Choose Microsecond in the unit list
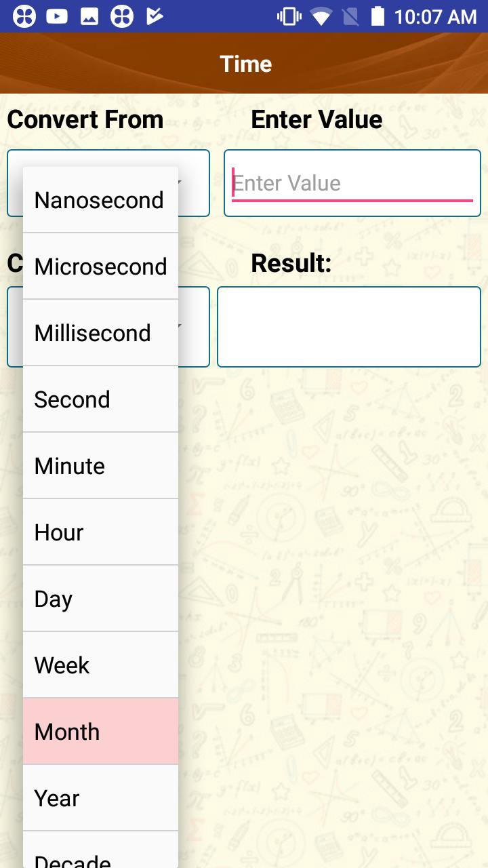Viewport: 488px width, 868px height. point(100,266)
